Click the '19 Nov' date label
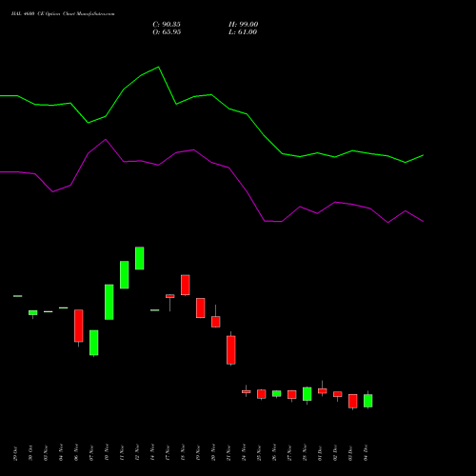The height and width of the screenshot is (476, 476). point(198,453)
